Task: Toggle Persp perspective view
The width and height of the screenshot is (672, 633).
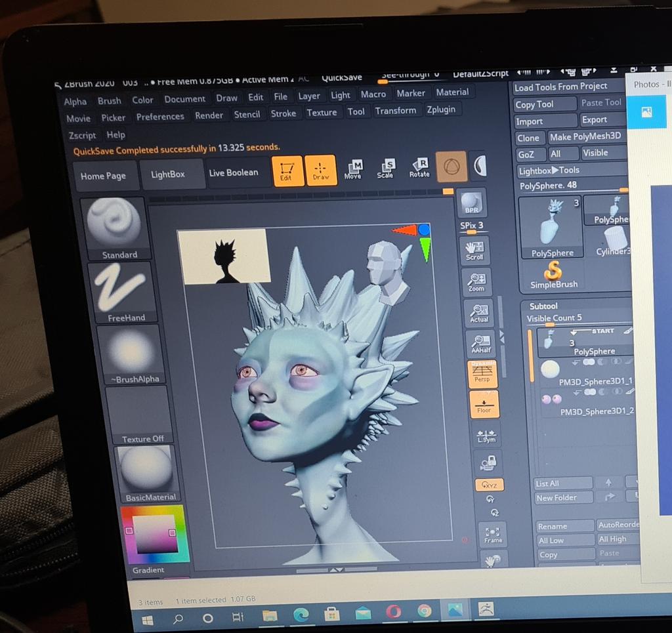Action: click(482, 373)
